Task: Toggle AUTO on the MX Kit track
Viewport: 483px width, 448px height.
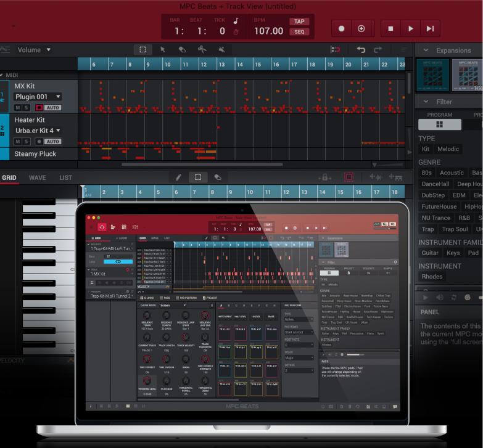Action: click(52, 108)
